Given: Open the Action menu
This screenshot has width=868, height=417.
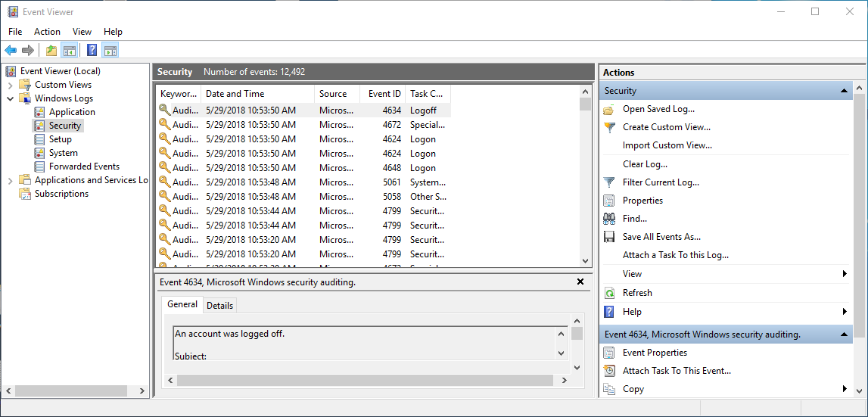Looking at the screenshot, I should [47, 32].
